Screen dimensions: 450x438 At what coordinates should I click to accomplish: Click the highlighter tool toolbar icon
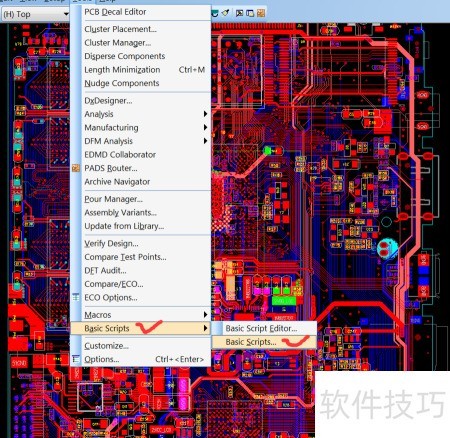tap(226, 13)
